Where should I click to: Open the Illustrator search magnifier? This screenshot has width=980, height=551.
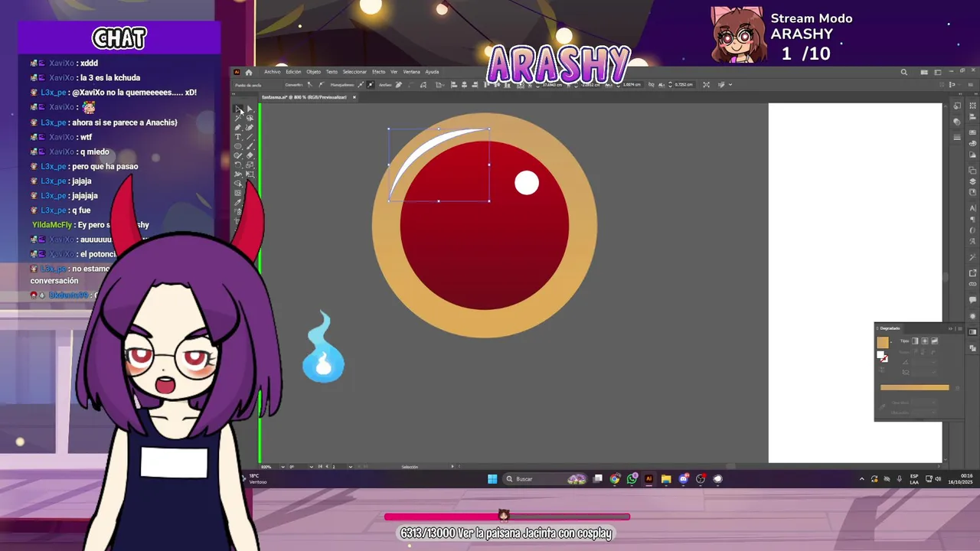pos(904,72)
